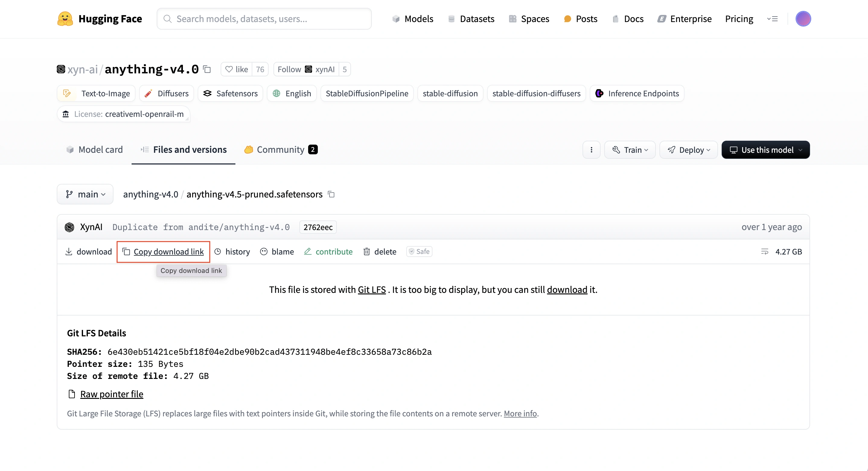Screen dimensions: 868x471
Task: Click the Safe shield badge
Action: [x=419, y=252]
